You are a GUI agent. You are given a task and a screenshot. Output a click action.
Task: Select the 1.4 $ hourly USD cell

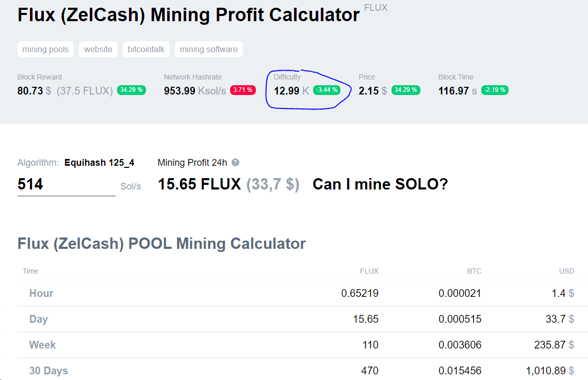tap(563, 293)
